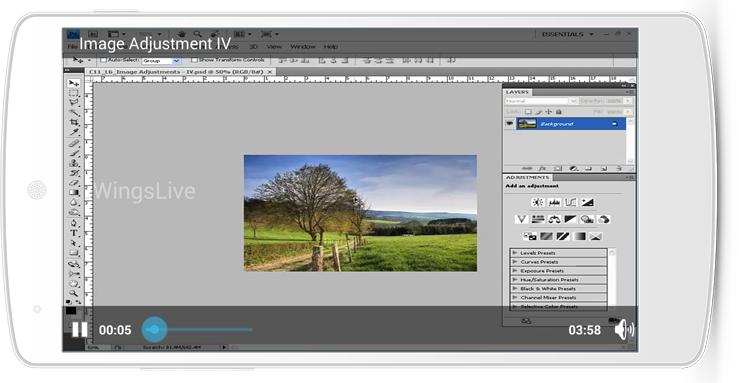The width and height of the screenshot is (739, 383).
Task: Select the Lasso tool
Action: 74,103
